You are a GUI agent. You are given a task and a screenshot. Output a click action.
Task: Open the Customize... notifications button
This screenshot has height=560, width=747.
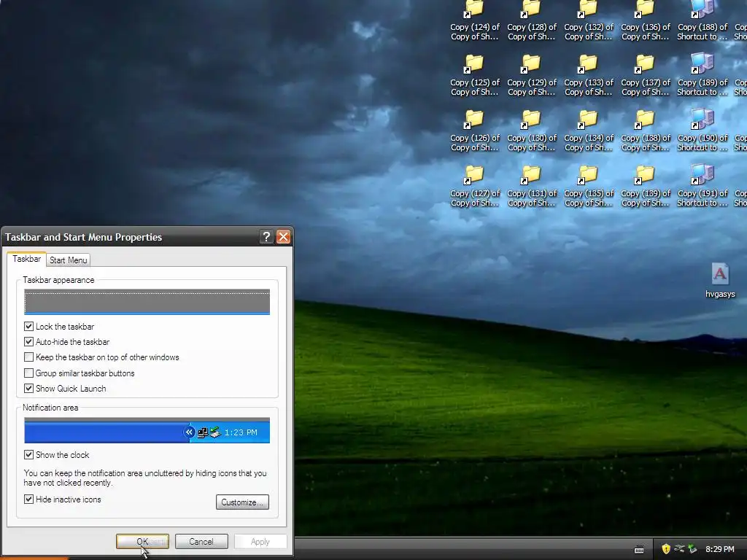click(x=242, y=502)
